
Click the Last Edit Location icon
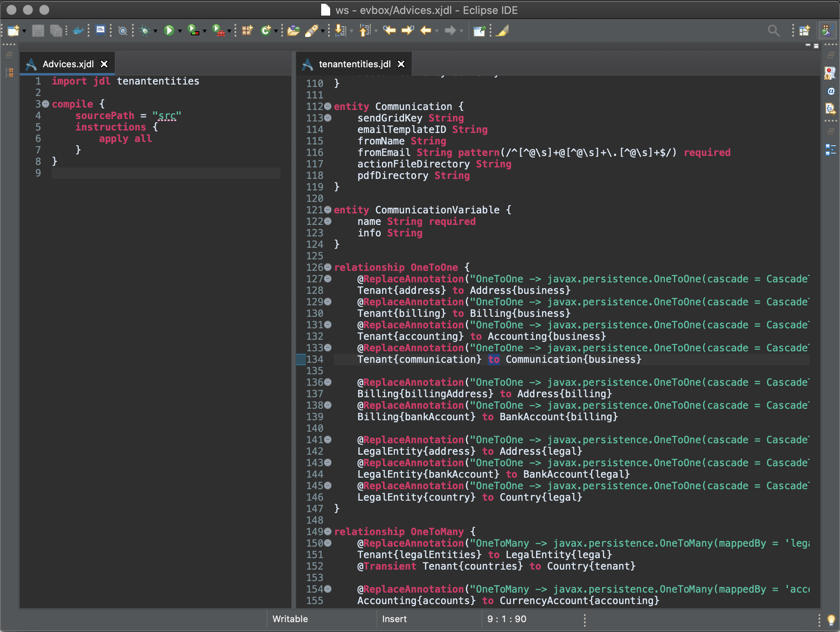coord(389,30)
